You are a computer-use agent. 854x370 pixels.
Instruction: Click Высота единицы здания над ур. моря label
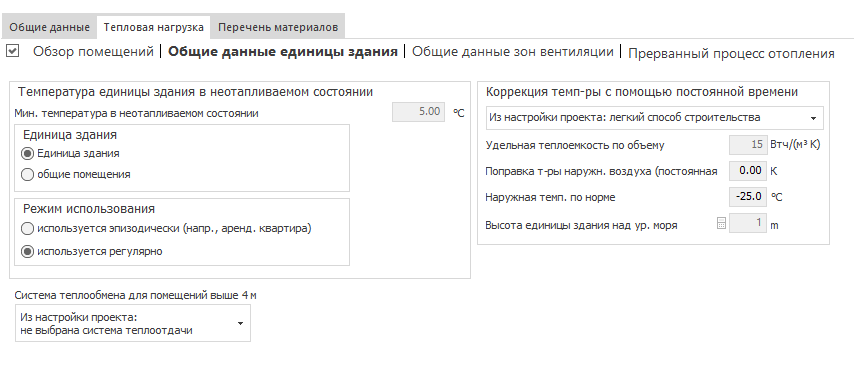tap(581, 225)
